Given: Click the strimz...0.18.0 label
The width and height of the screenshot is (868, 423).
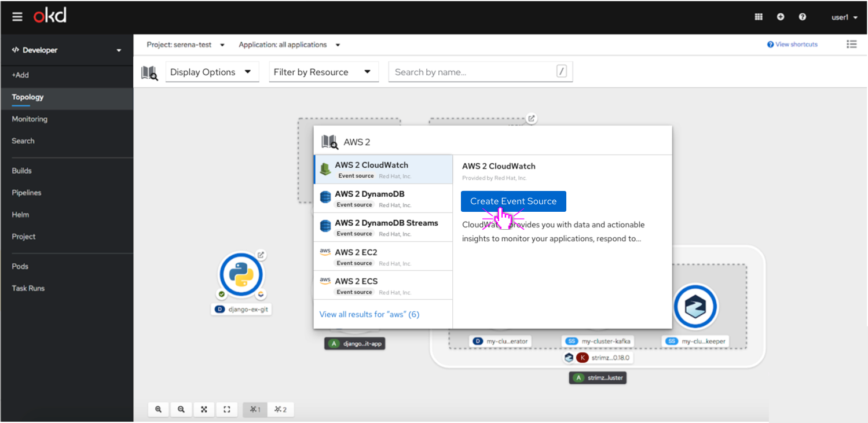Looking at the screenshot, I should (597, 358).
